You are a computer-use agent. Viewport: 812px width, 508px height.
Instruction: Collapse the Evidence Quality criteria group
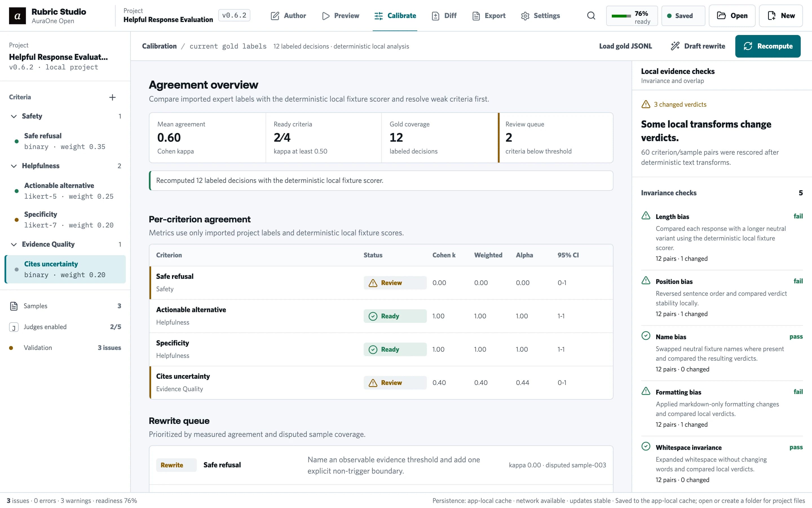(14, 244)
